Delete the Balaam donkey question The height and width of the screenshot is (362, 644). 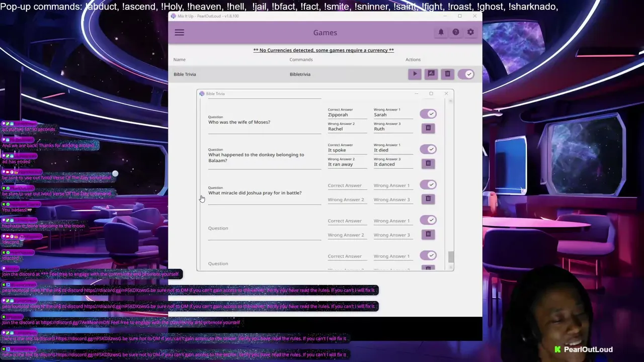[x=428, y=163]
